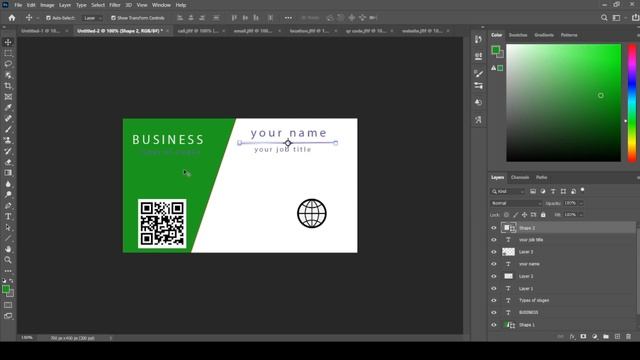
Task: Hide the your name layer
Action: coord(493,264)
